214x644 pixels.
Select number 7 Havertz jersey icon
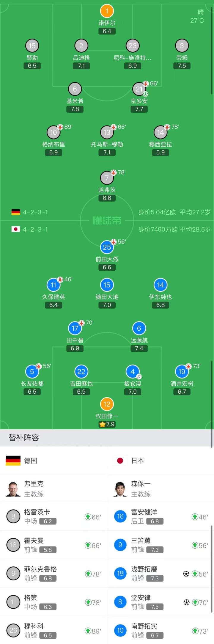coord(107,178)
